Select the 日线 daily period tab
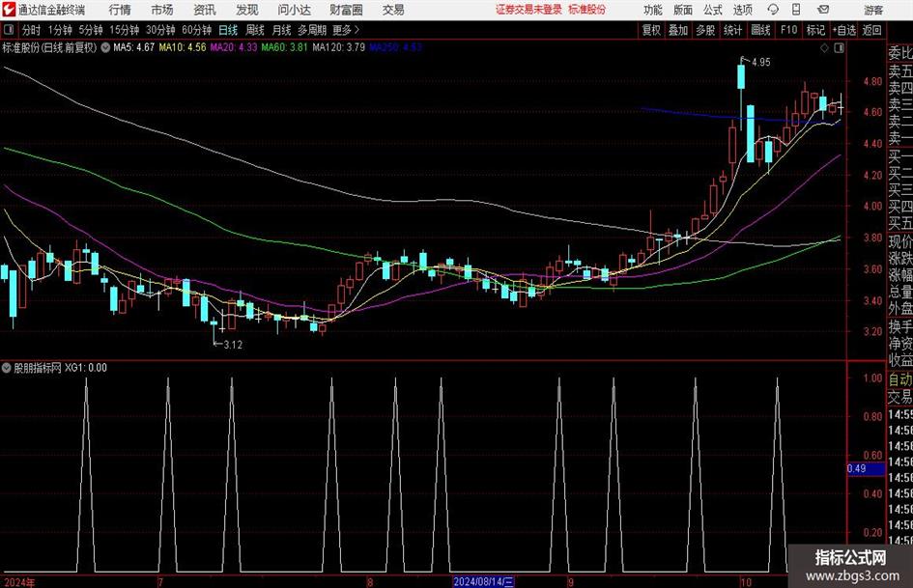The height and width of the screenshot is (588, 913). [x=228, y=30]
